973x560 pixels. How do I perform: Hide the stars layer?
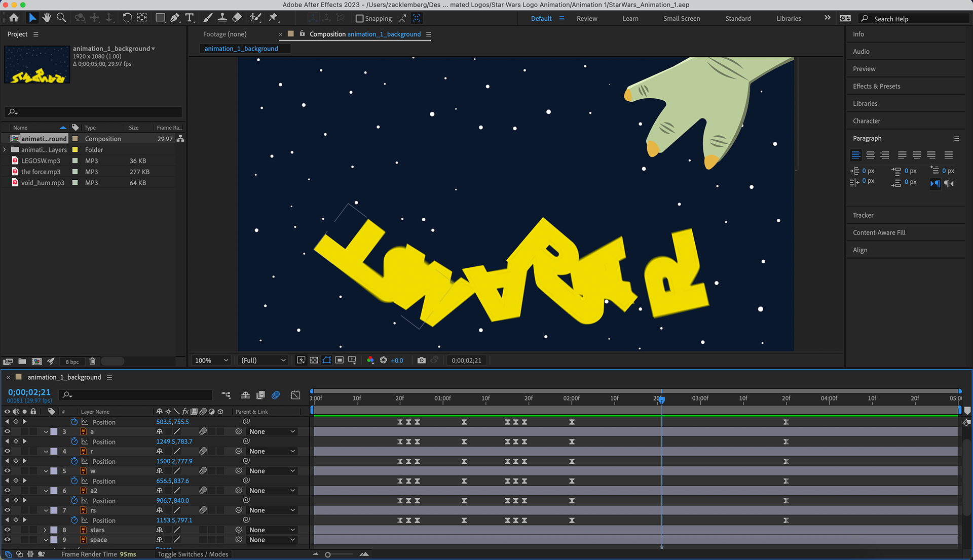(7, 530)
